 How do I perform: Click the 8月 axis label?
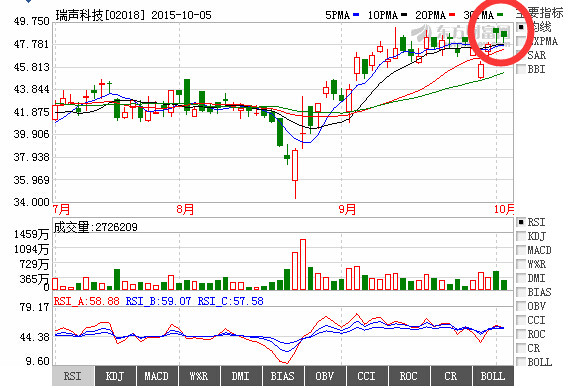185,209
